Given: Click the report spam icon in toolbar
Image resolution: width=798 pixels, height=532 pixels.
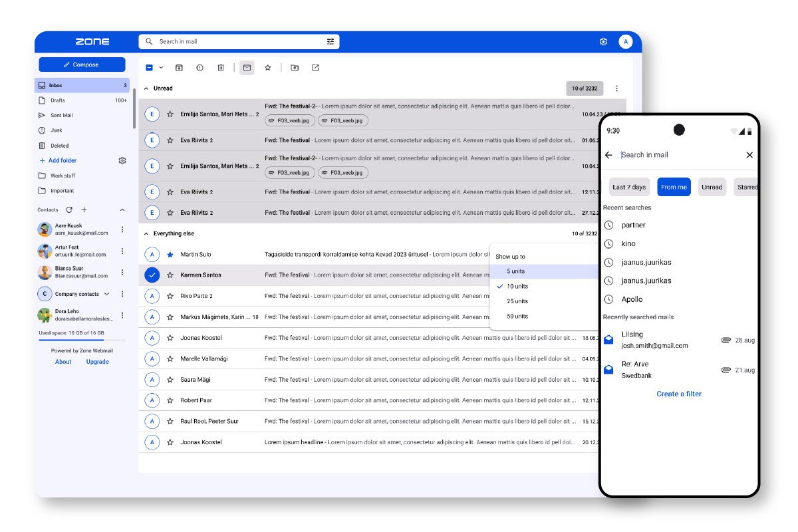Looking at the screenshot, I should 199,68.
